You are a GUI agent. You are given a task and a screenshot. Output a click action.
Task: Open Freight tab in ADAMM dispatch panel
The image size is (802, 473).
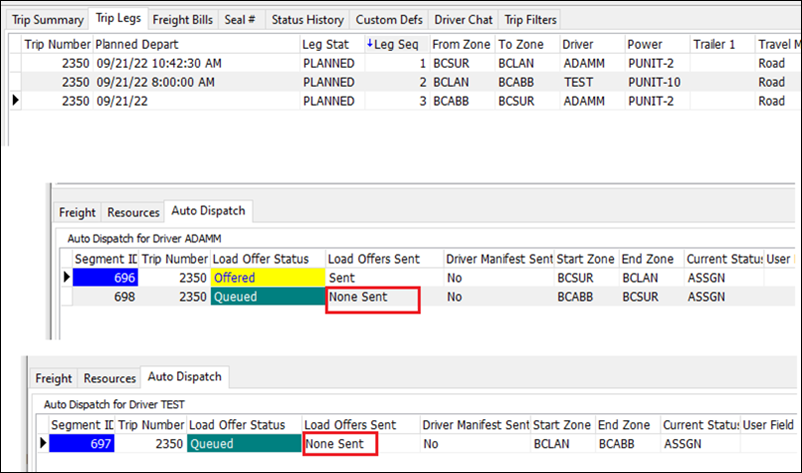77,212
